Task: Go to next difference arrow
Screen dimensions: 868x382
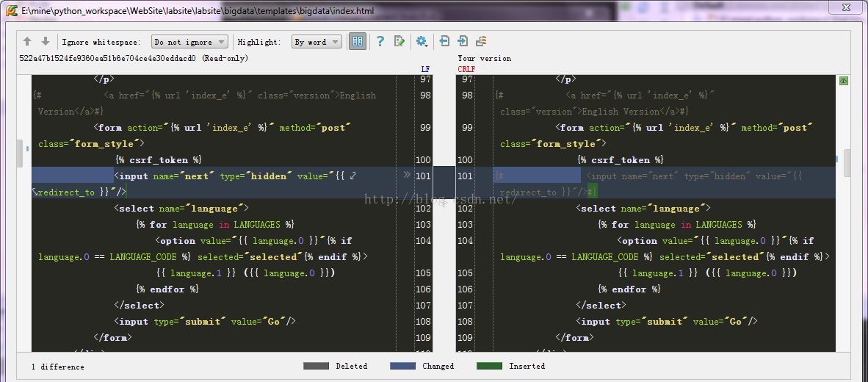Action: click(x=46, y=42)
